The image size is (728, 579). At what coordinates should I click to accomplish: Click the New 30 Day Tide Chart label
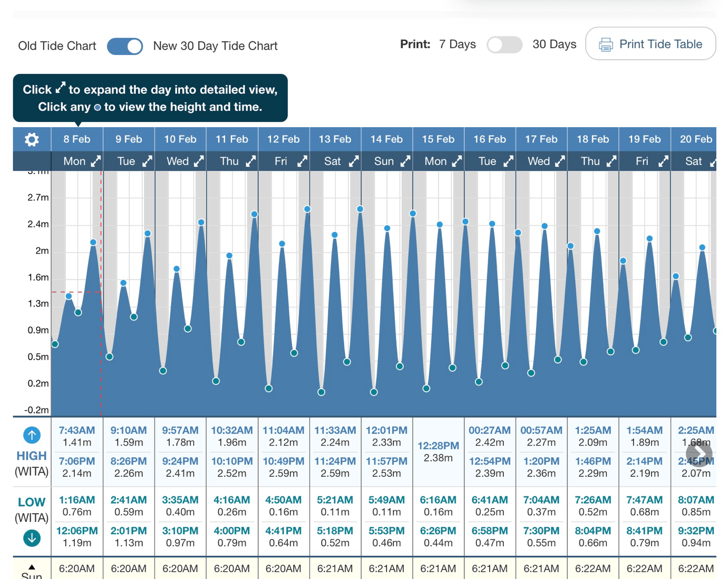pyautogui.click(x=215, y=46)
